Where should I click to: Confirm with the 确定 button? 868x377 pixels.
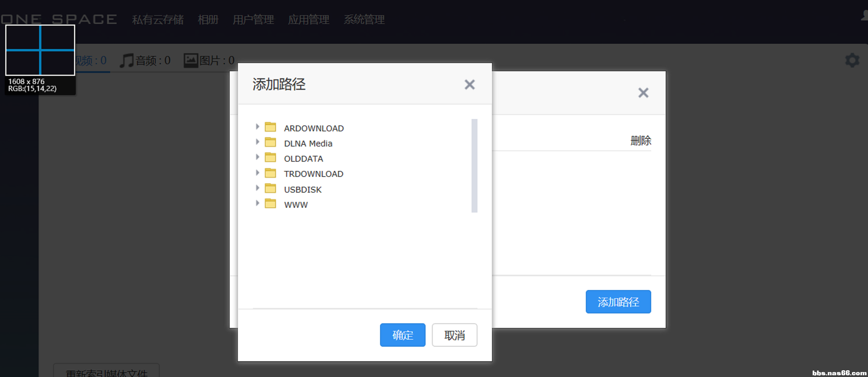click(x=403, y=335)
